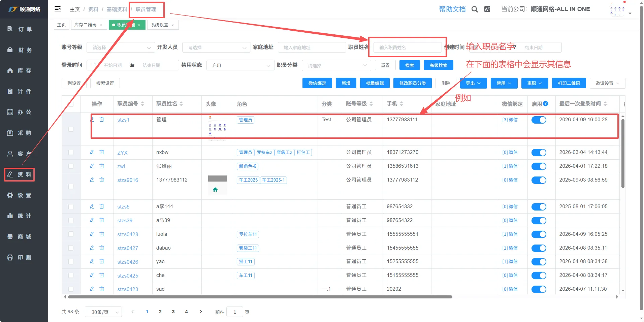The width and height of the screenshot is (644, 322).
Task: Click the 输入职员姓名 input field
Action: (x=408, y=47)
